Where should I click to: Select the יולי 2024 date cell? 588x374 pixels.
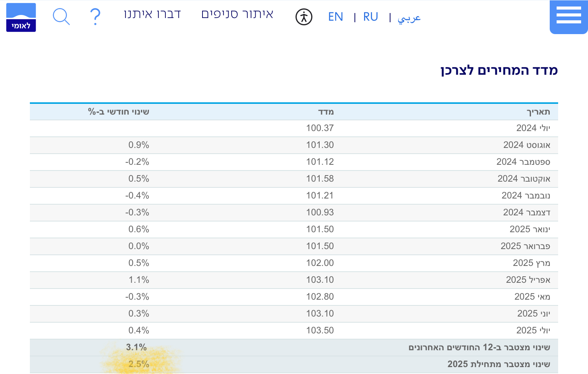533,128
